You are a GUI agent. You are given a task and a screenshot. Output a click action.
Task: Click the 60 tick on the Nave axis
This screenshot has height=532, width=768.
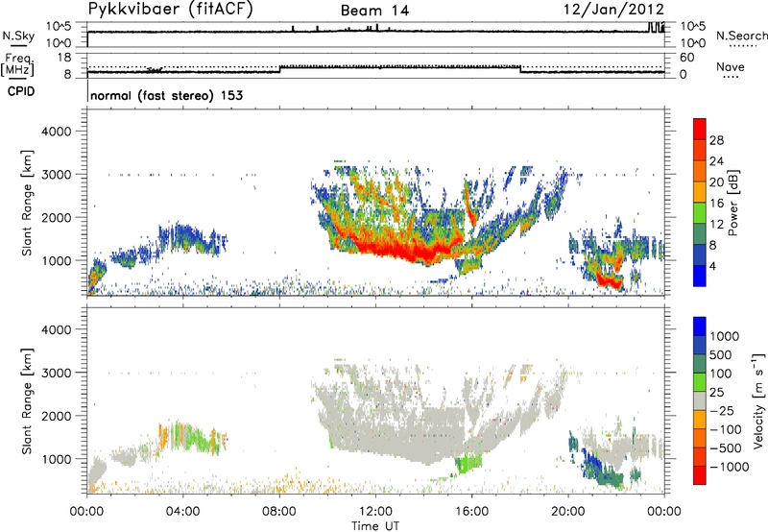(x=686, y=58)
